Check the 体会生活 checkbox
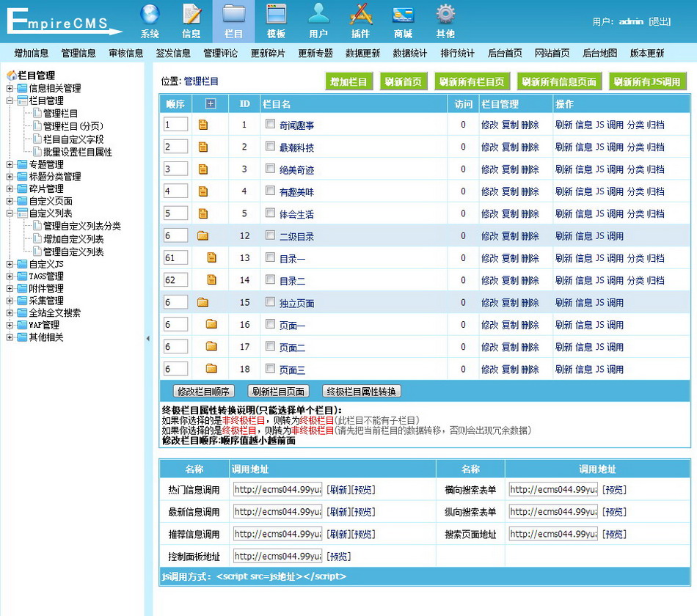Screen dimensions: 697x616 tap(270, 213)
